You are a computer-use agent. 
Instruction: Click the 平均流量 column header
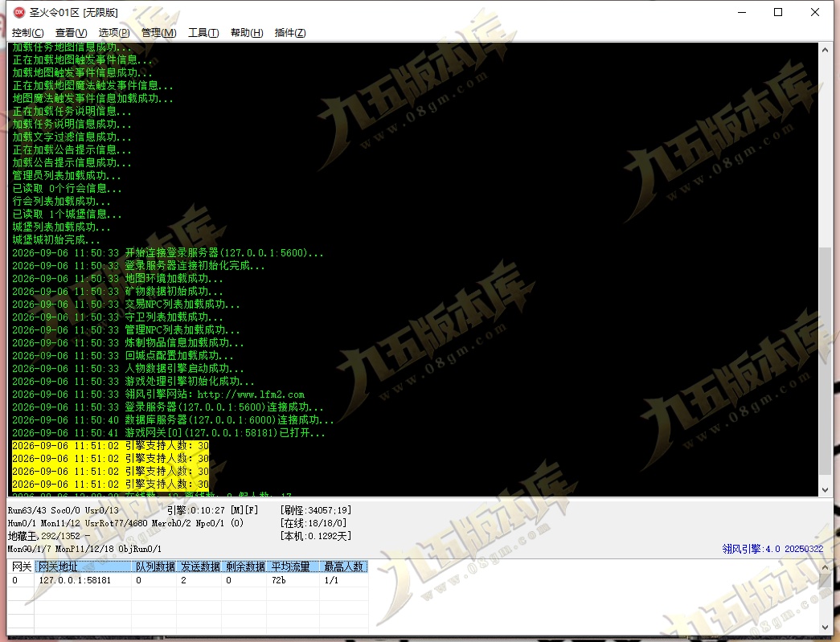[x=290, y=566]
